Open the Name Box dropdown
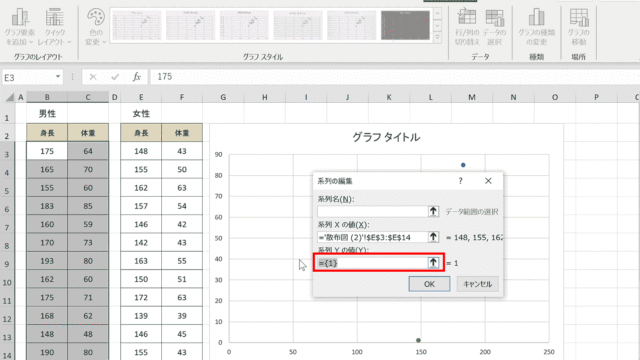This screenshot has width=640, height=360. (x=58, y=77)
